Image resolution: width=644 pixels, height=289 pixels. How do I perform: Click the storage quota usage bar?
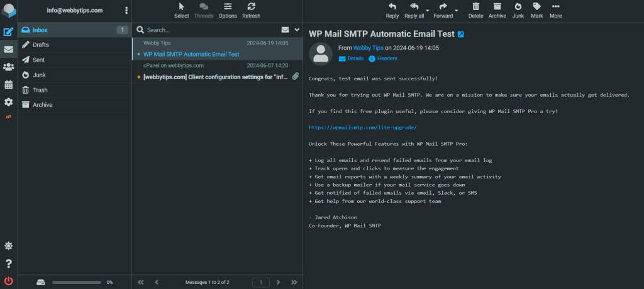[x=75, y=282]
